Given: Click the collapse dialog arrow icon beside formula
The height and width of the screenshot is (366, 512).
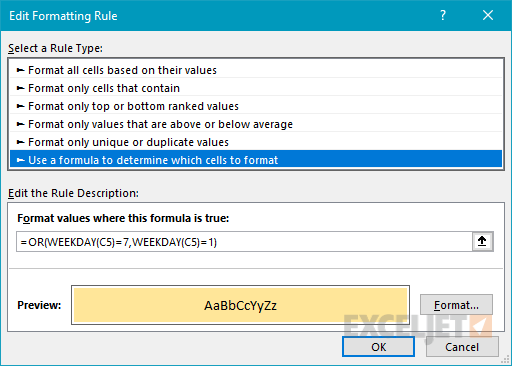Looking at the screenshot, I should tap(482, 241).
